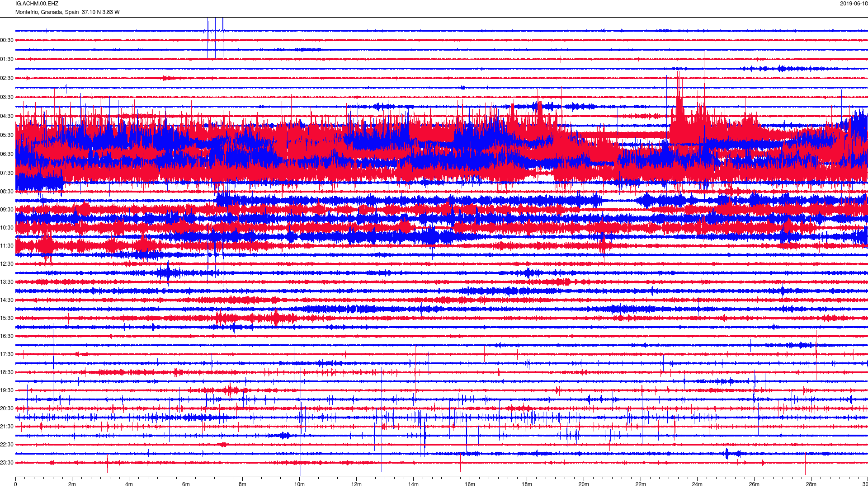
Task: Select the 06:30 time row label
Action: [7, 154]
